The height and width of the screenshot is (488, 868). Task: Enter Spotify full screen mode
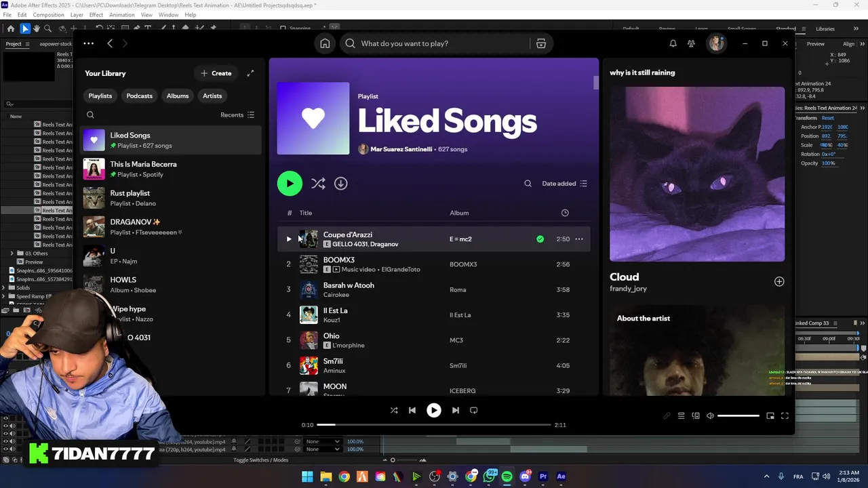coord(785,416)
